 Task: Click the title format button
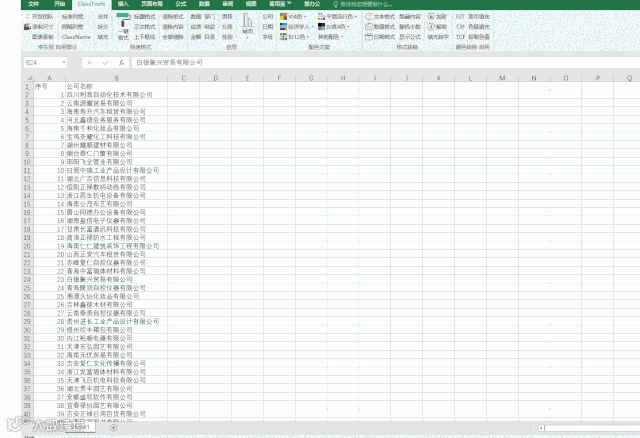tap(144, 16)
